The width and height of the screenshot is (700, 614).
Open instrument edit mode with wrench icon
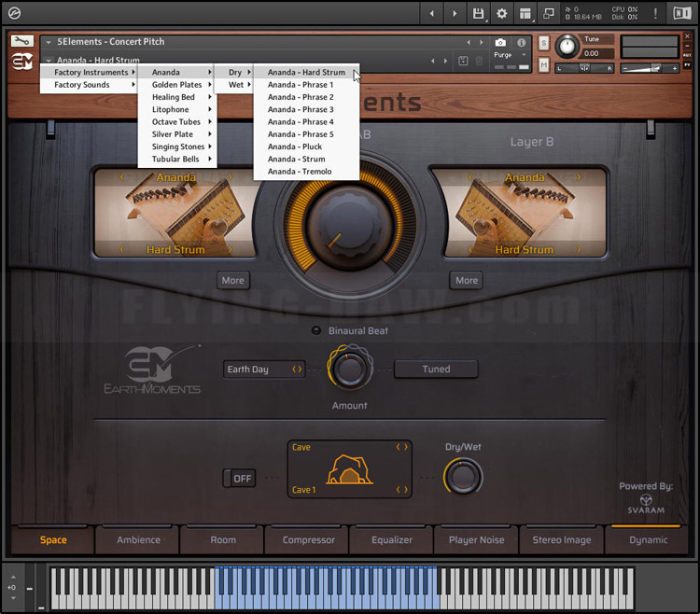click(x=21, y=41)
